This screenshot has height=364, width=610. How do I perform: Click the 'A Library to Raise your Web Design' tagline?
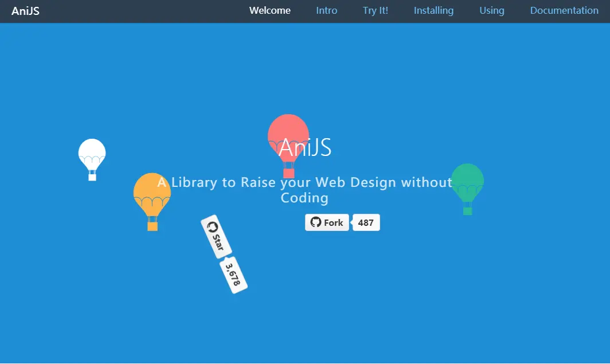pos(304,190)
